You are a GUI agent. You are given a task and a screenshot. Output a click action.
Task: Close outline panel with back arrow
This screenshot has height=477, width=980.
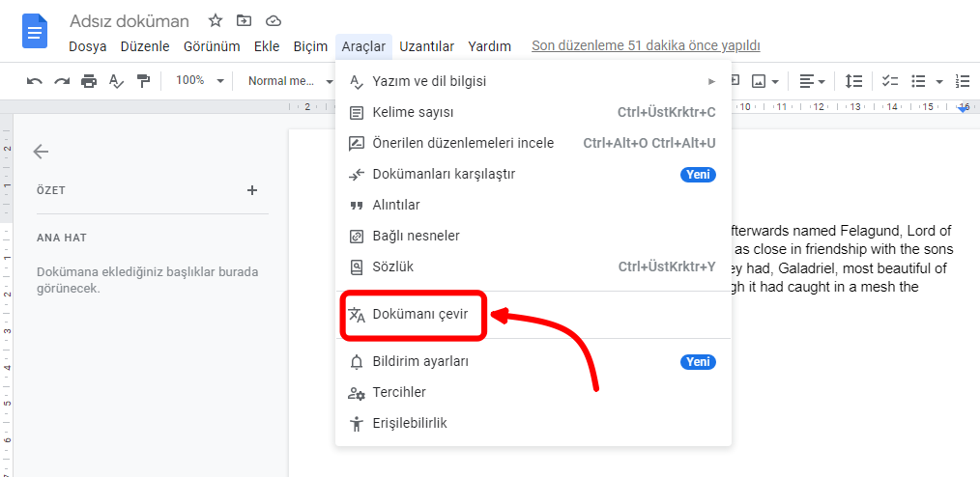[41, 152]
